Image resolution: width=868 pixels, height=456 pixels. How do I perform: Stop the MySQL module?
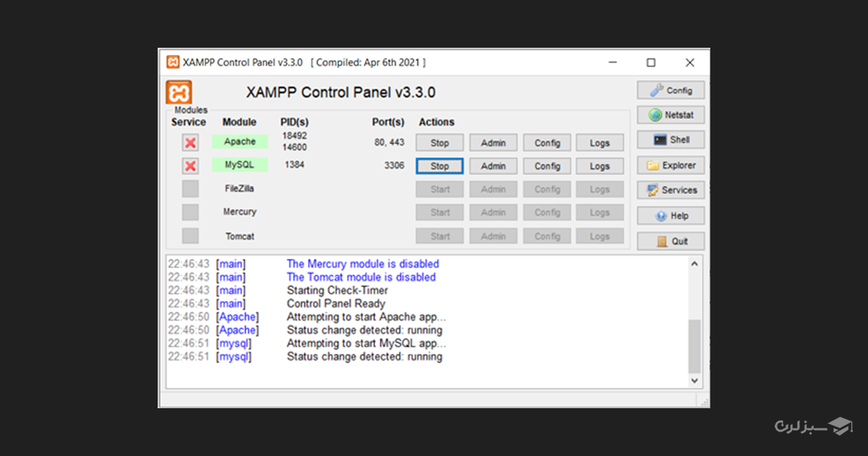[x=439, y=166]
